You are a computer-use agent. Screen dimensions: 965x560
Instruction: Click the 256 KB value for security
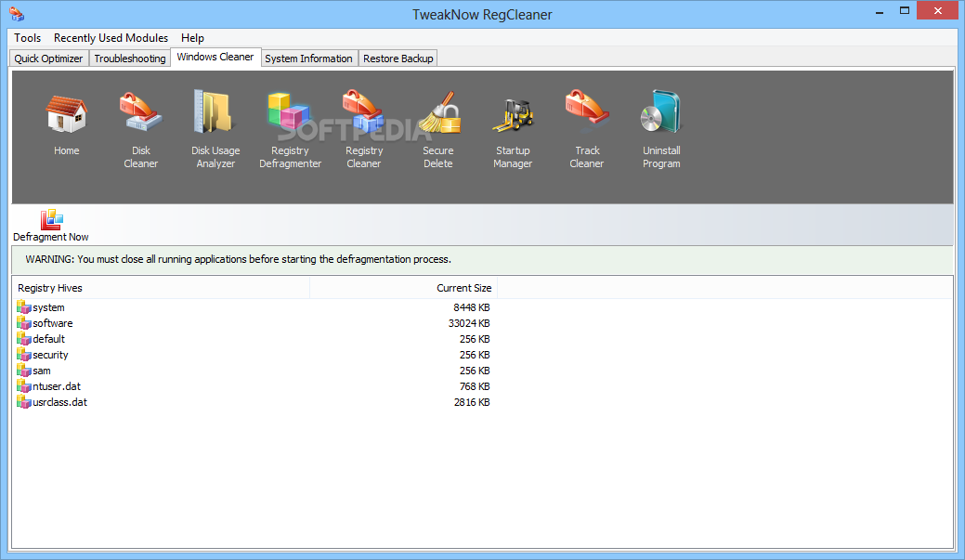[475, 355]
